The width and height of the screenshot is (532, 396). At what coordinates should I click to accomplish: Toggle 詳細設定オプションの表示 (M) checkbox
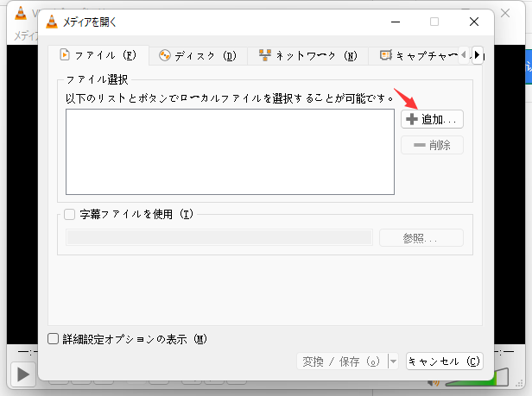53,339
